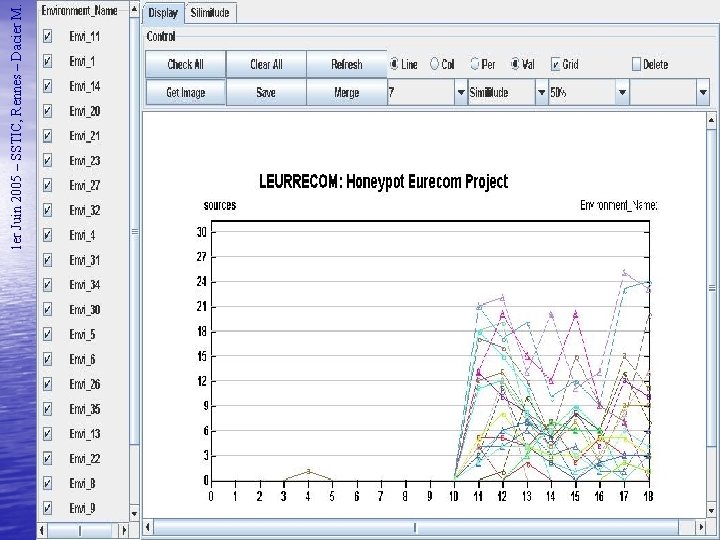The image size is (720, 540).
Task: Uncheck the Envi_1 checkbox
Action: (x=47, y=61)
